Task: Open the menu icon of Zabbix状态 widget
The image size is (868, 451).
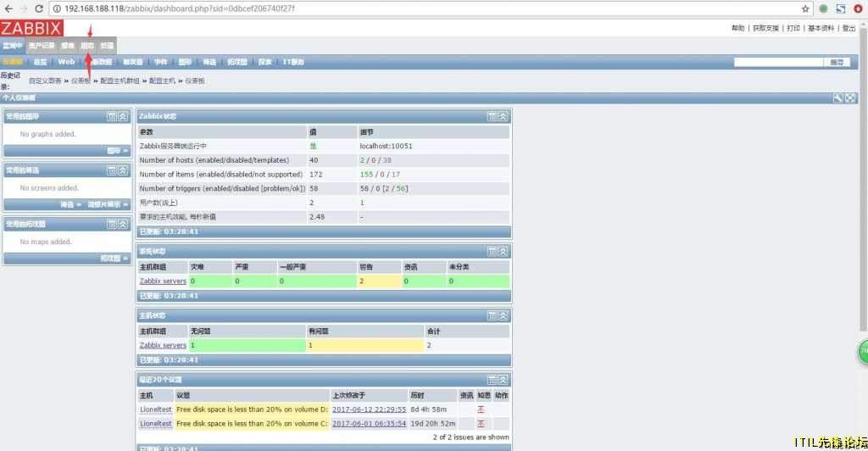Action: pyautogui.click(x=492, y=117)
